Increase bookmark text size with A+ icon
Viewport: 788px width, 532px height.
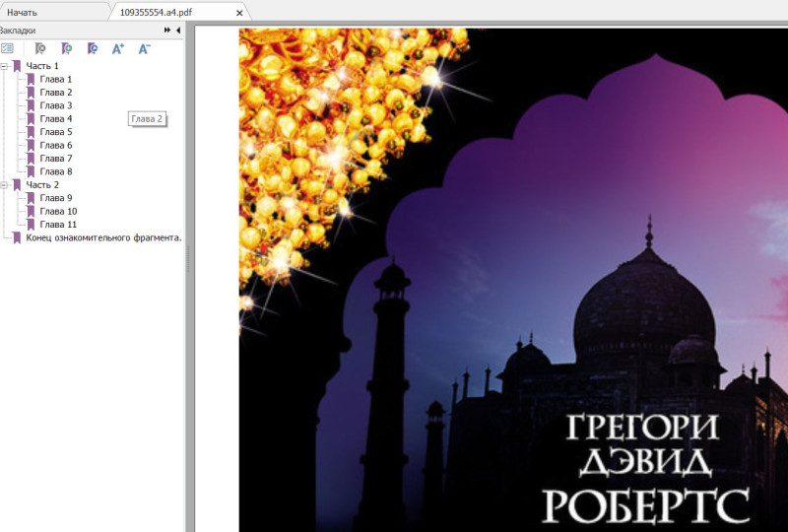118,48
